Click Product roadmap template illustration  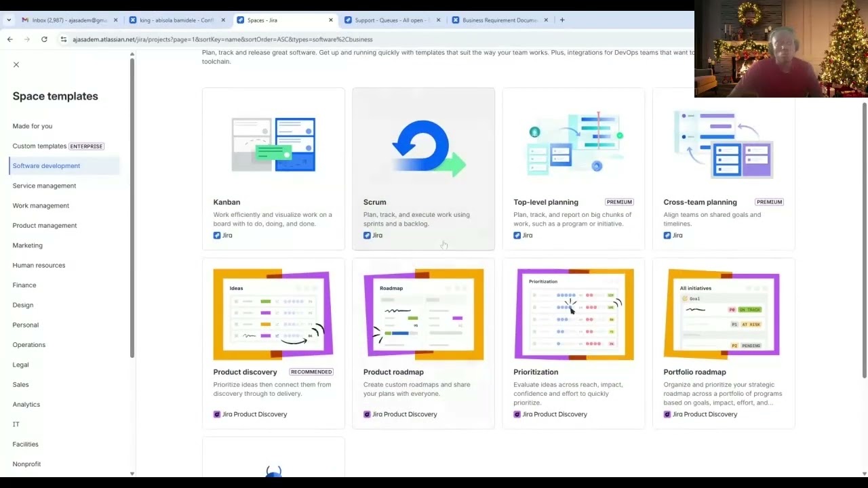[x=423, y=314]
